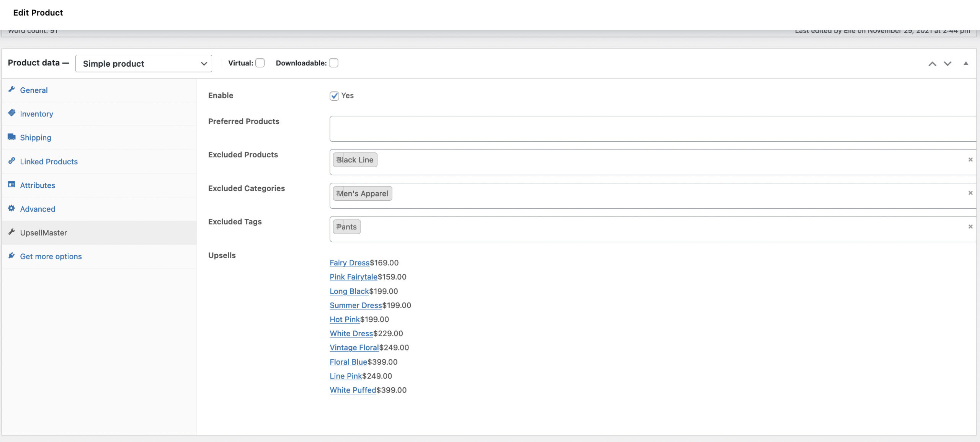980x442 pixels.
Task: Click the link icon beside Linked Products
Action: click(x=11, y=161)
